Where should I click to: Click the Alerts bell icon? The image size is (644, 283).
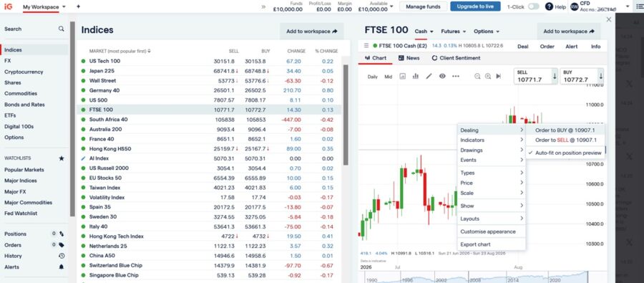62,267
